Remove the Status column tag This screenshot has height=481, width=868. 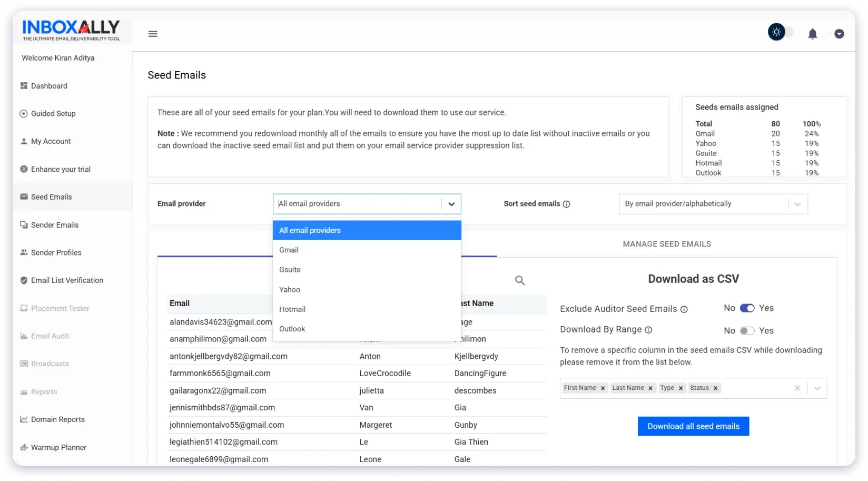[715, 388]
